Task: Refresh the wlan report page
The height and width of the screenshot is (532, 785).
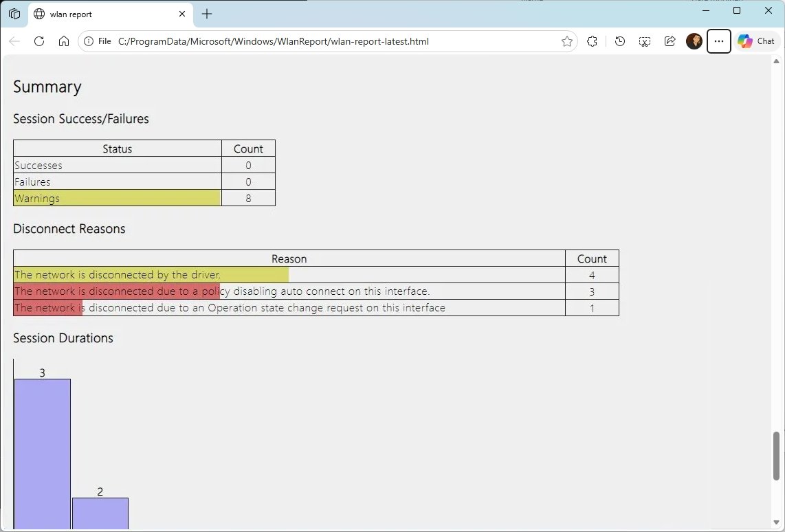Action: pyautogui.click(x=39, y=41)
